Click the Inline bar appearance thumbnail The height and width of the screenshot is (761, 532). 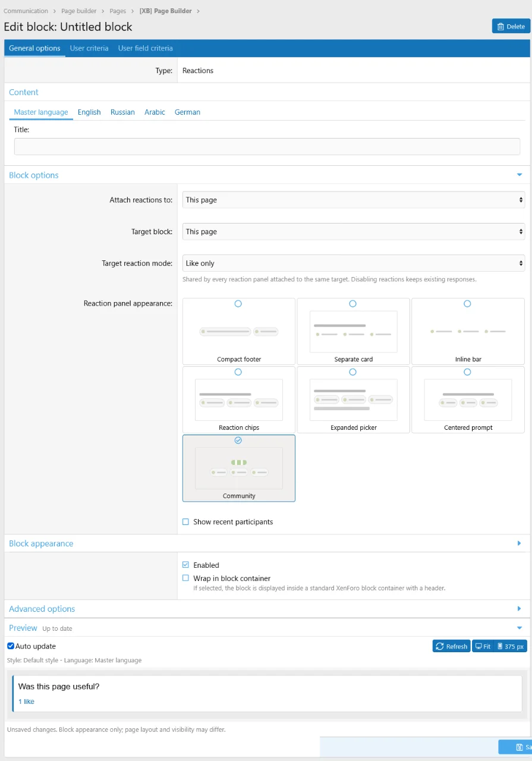tap(468, 332)
